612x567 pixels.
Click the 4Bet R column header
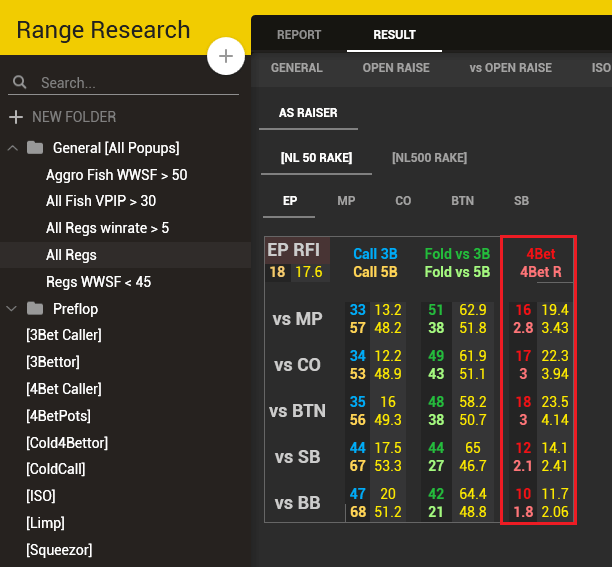point(541,272)
